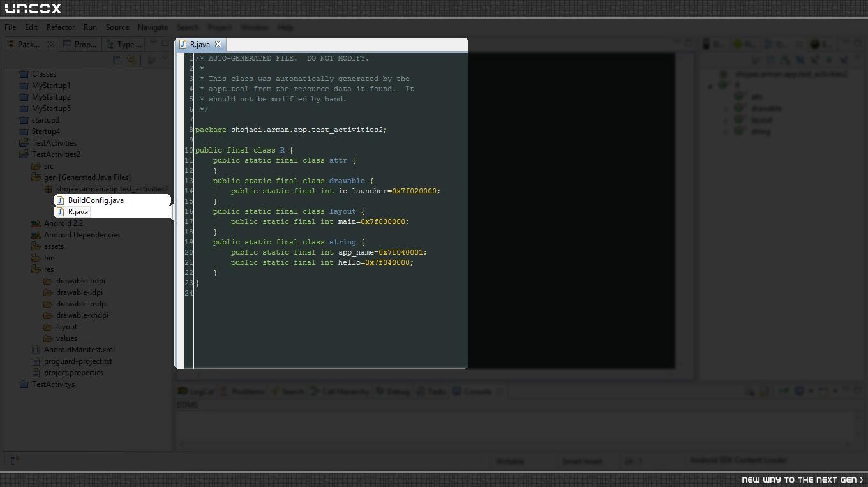Open the Edit menu

pos(31,27)
